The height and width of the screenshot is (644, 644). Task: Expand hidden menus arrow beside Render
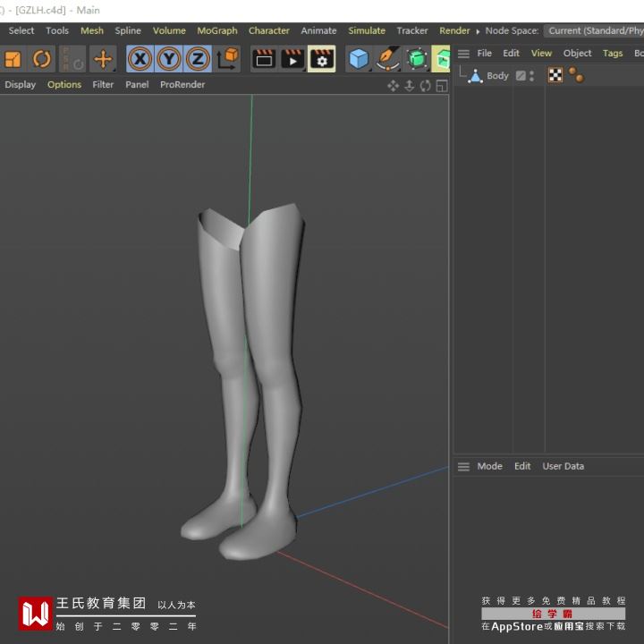478,31
